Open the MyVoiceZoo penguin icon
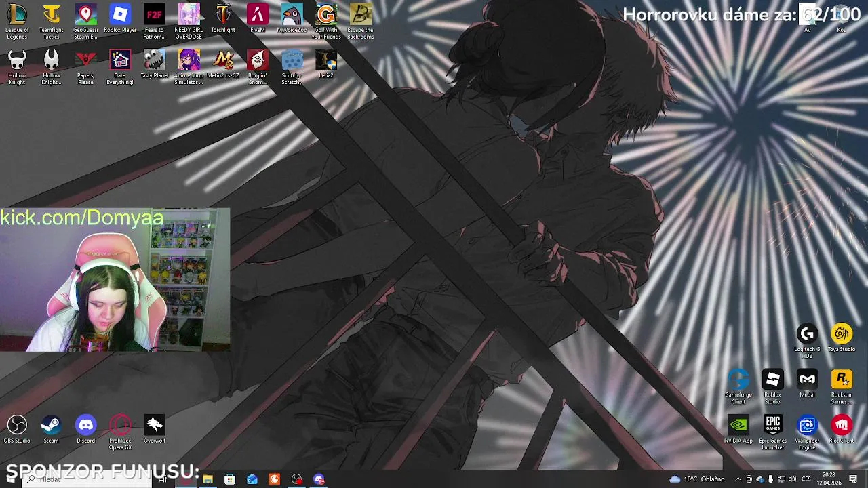This screenshot has height=488, width=868. [292, 19]
